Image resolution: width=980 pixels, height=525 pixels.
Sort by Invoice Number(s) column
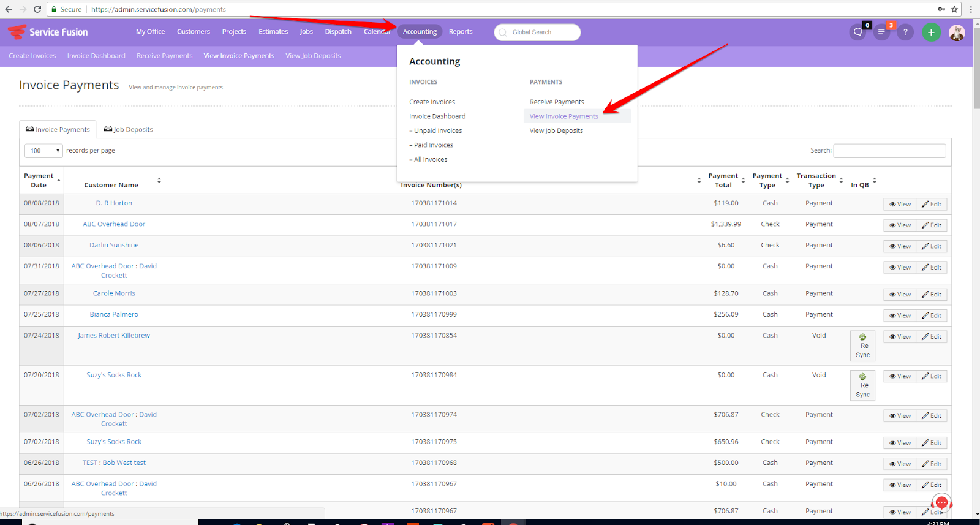point(431,184)
